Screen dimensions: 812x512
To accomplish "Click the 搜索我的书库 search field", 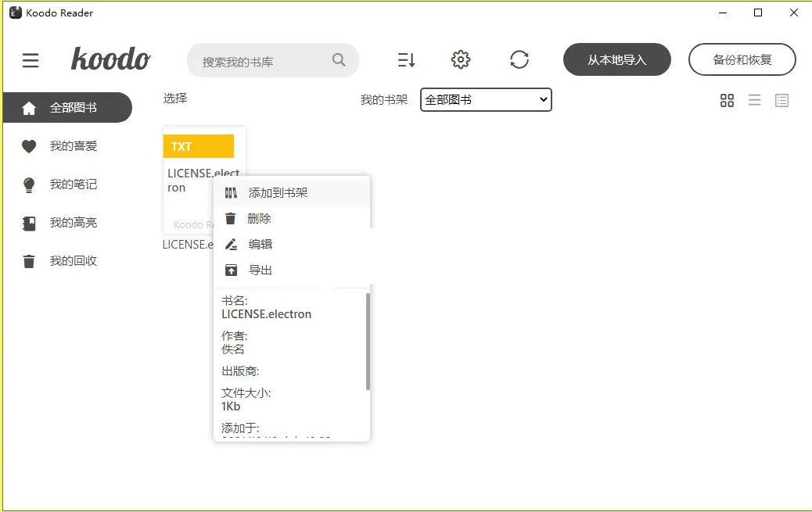I will click(x=266, y=59).
